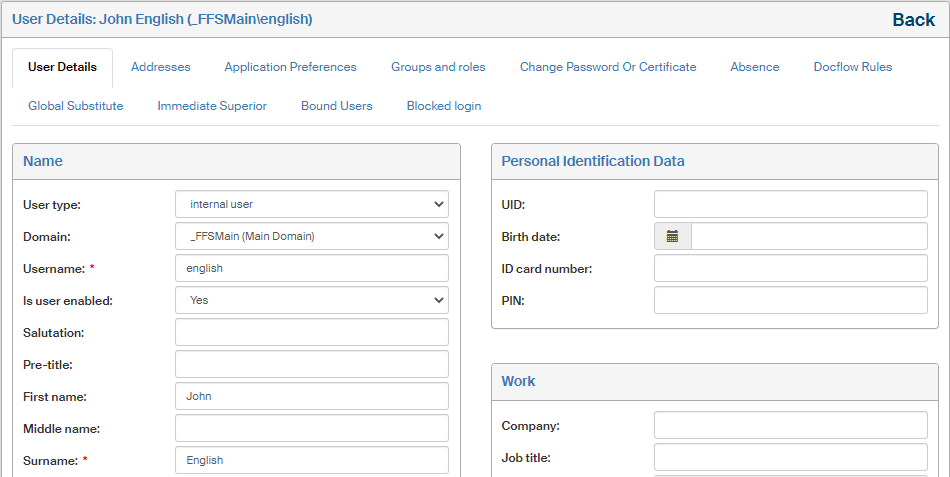Switch to Global Substitute tab
The height and width of the screenshot is (477, 950).
76,106
